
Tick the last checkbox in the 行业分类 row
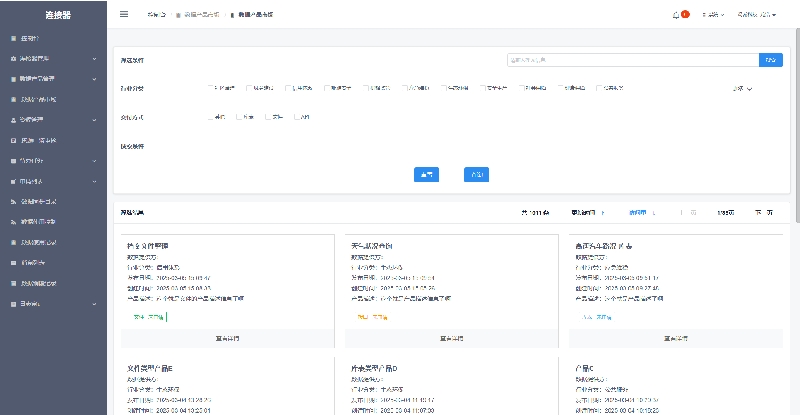[x=600, y=88]
